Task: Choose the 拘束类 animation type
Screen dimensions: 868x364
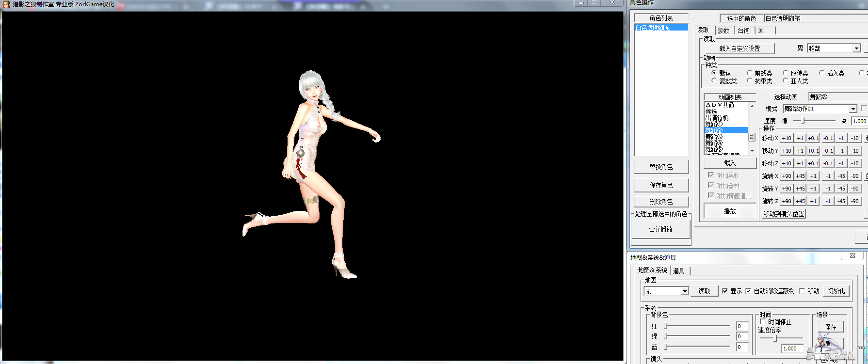Action: click(749, 80)
